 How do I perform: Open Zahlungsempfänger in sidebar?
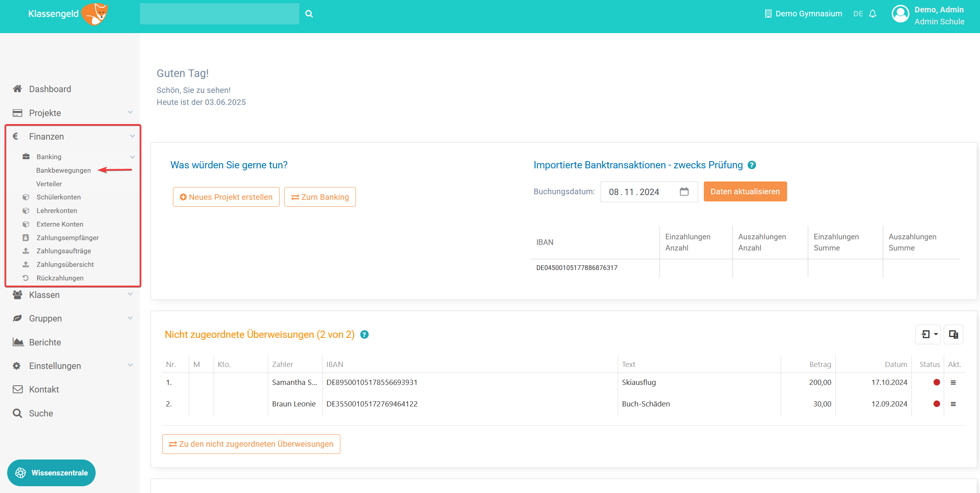(68, 238)
